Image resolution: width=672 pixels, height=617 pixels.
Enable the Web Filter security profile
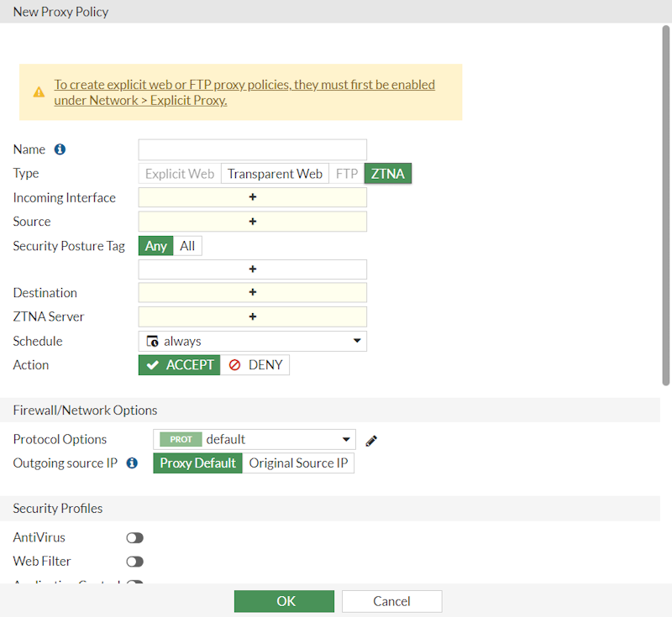tap(134, 561)
